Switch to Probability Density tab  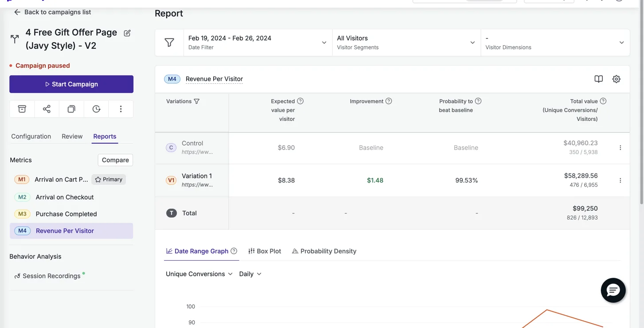pos(324,251)
